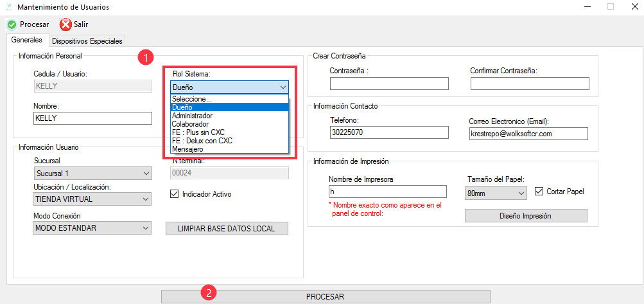Click the large PROCESAR button at bottom
Image resolution: width=644 pixels, height=304 pixels.
point(325,296)
